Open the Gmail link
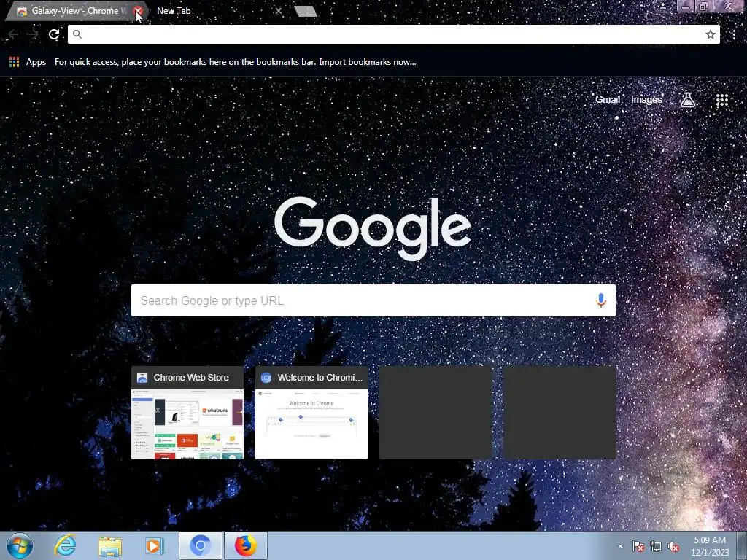Image resolution: width=747 pixels, height=560 pixels. (608, 99)
